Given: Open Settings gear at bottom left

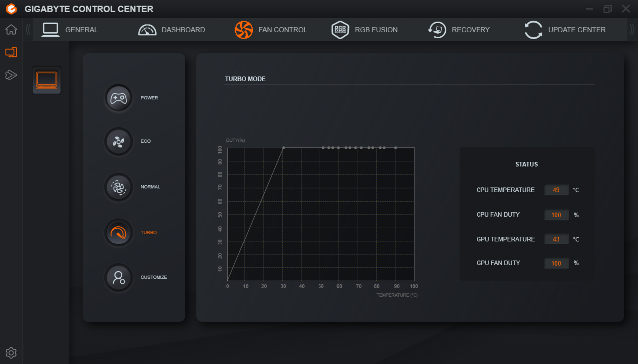Looking at the screenshot, I should 11,353.
